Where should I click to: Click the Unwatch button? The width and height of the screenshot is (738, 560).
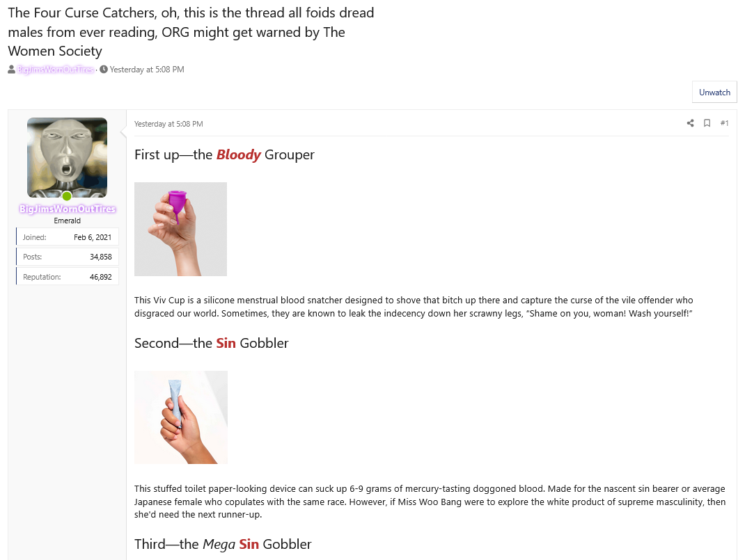[x=714, y=92]
